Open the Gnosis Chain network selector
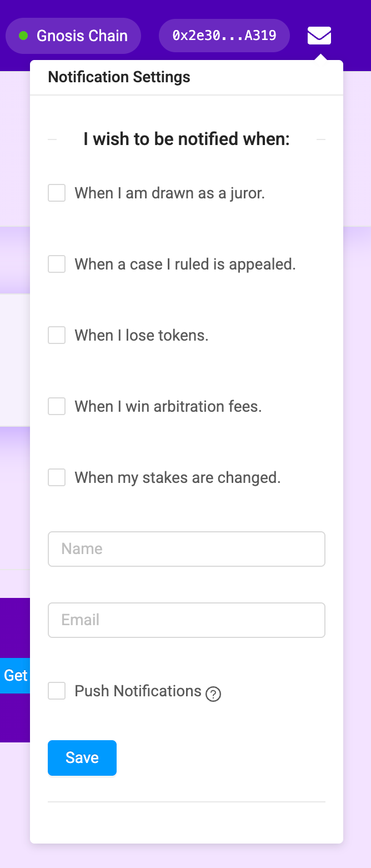 tap(73, 36)
